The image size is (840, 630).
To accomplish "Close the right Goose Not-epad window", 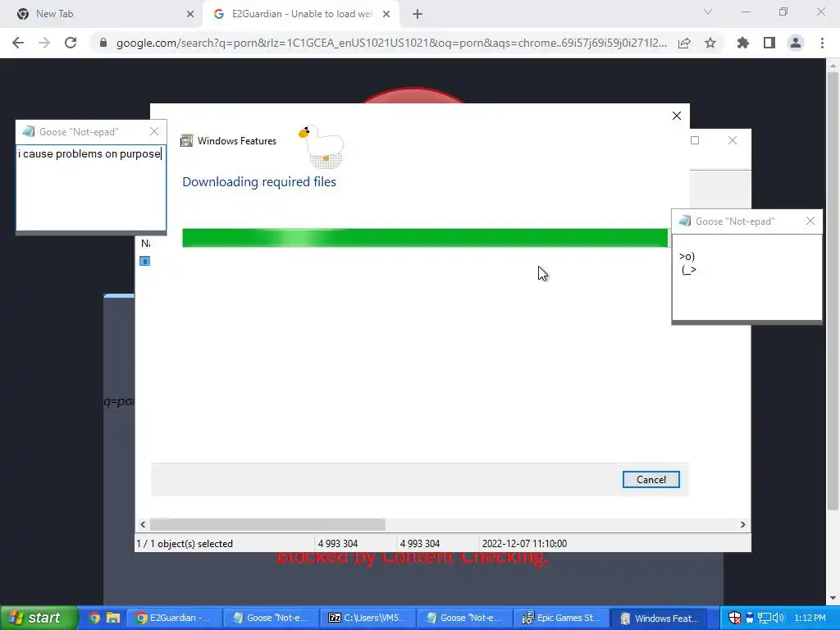I will pos(810,221).
